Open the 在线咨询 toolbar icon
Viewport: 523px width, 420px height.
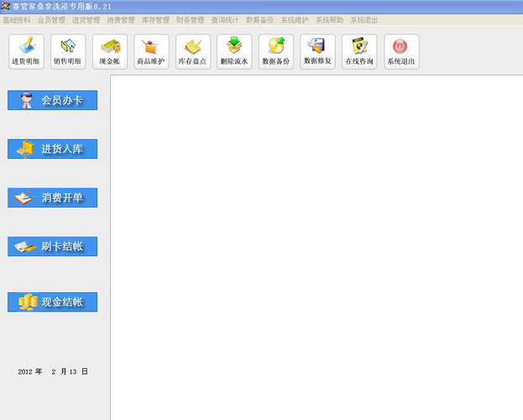tap(359, 52)
